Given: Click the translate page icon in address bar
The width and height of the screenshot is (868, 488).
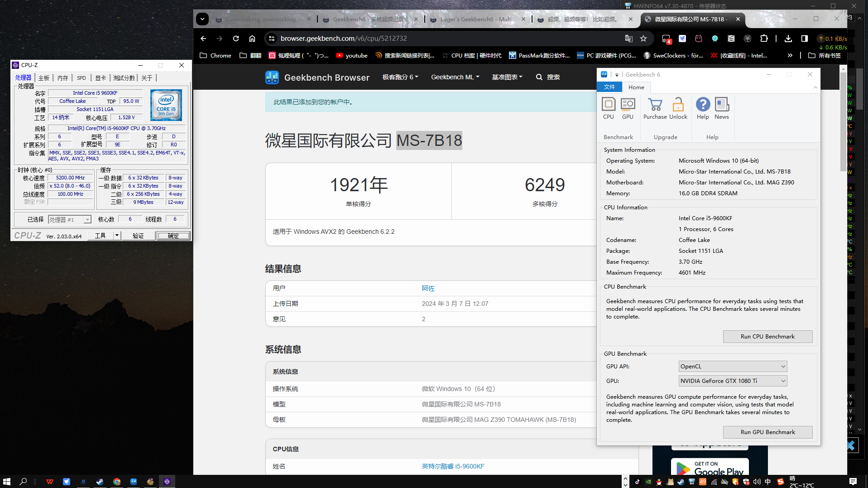Looking at the screenshot, I should (x=628, y=39).
